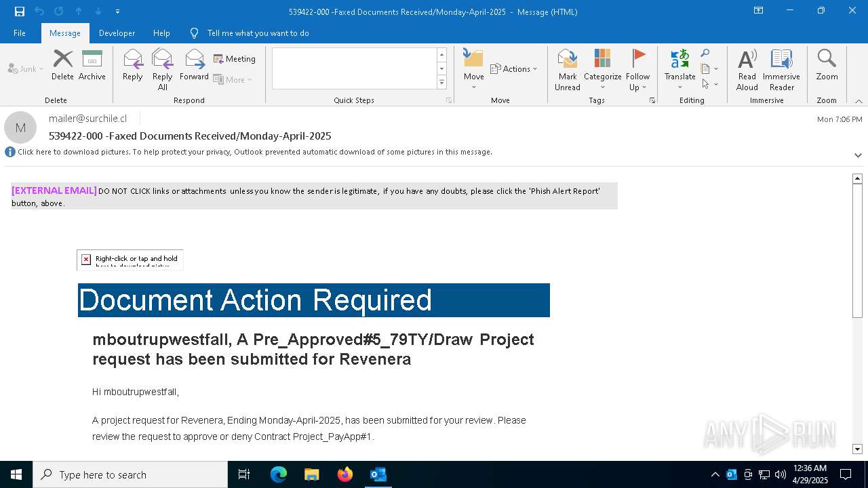The width and height of the screenshot is (868, 488).
Task: Switch to the Developer tab
Action: pyautogui.click(x=117, y=33)
